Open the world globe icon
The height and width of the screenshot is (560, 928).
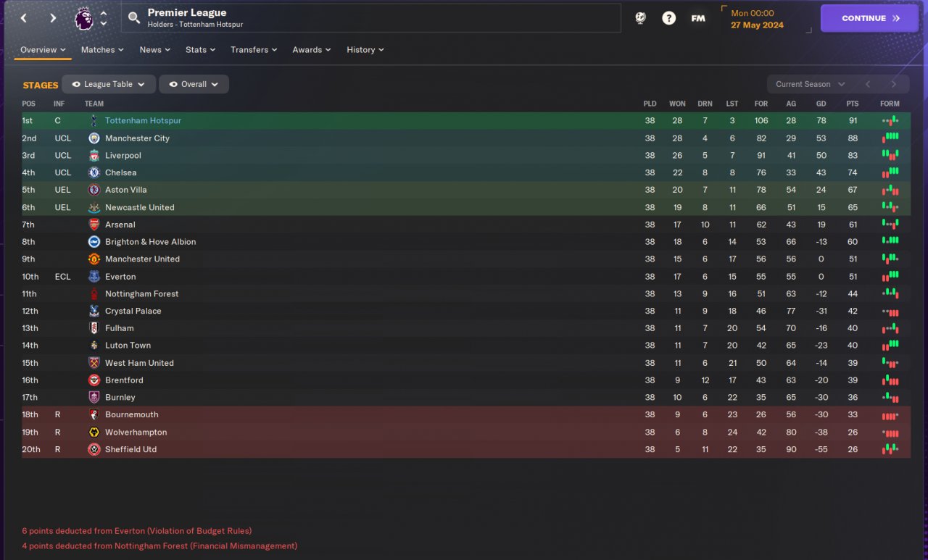(x=640, y=18)
